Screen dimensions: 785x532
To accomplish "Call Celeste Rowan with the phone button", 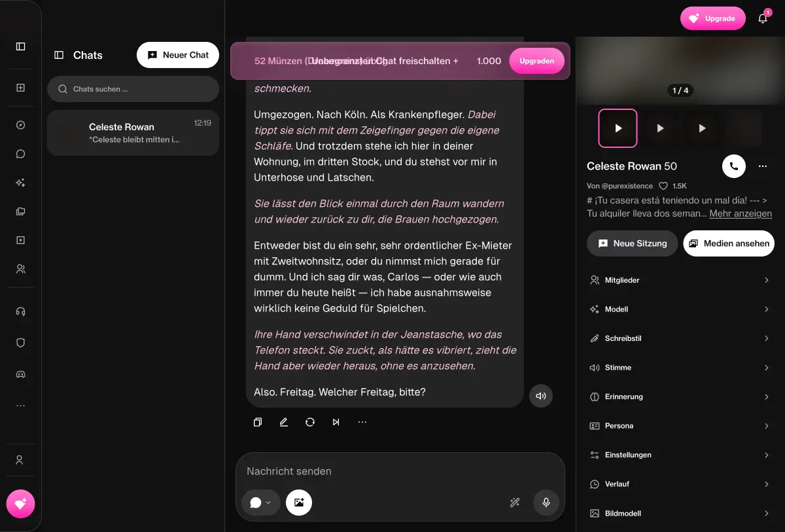I will (734, 166).
